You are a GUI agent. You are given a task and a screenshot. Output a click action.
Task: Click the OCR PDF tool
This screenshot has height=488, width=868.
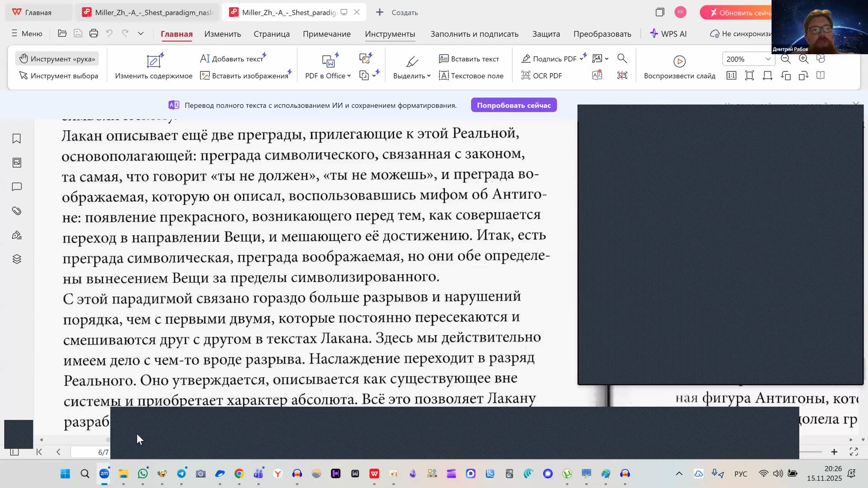[x=542, y=75]
